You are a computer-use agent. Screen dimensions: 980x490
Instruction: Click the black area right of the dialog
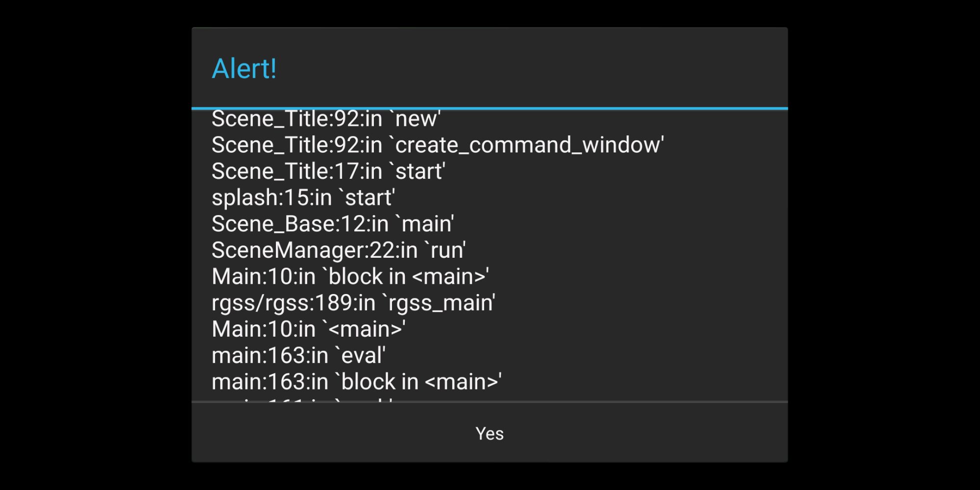click(883, 245)
